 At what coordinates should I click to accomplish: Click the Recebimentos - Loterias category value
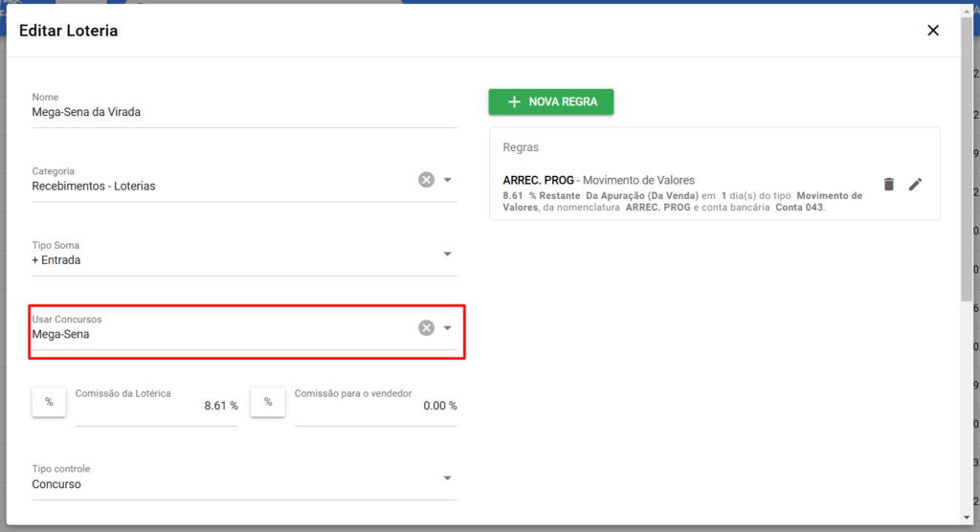pyautogui.click(x=94, y=187)
